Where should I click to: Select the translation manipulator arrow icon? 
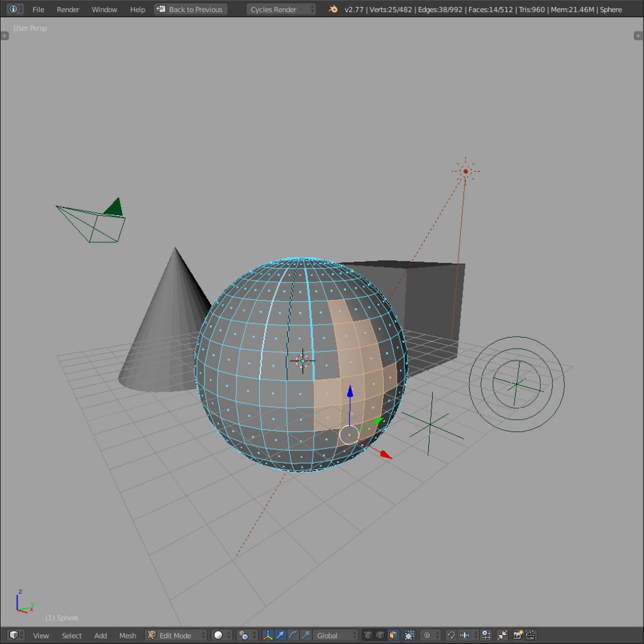coord(280,635)
